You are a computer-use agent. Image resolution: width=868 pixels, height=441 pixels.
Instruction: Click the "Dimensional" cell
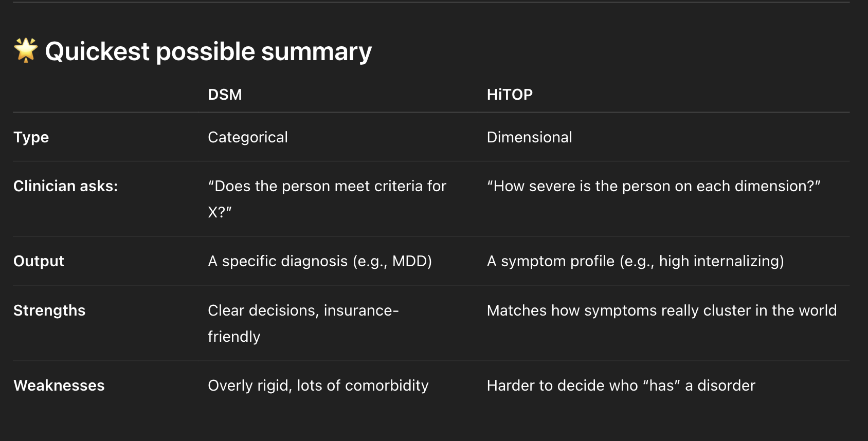(529, 137)
